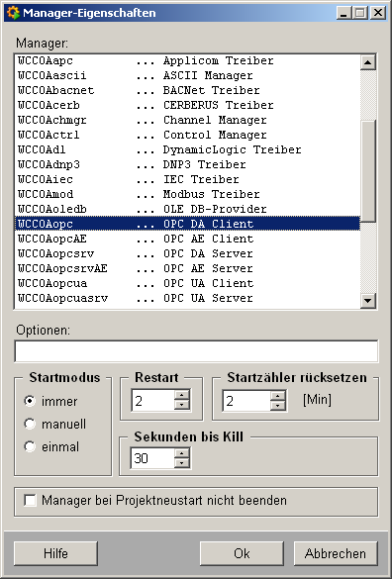Pick the WCCOAmod Modbus Treiber entry

click(187, 194)
